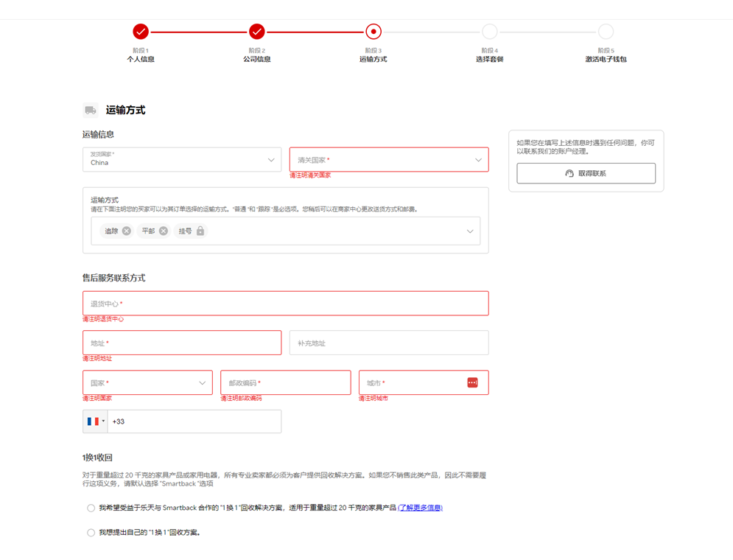733x560 pixels.
Task: Click the checkmark icon for 阶段2 公司信息
Action: [256, 32]
